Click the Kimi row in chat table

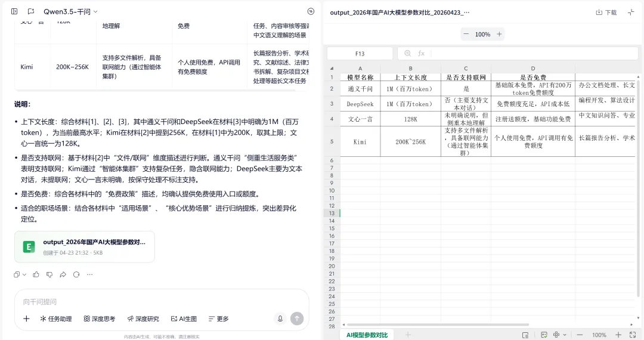tap(162, 67)
